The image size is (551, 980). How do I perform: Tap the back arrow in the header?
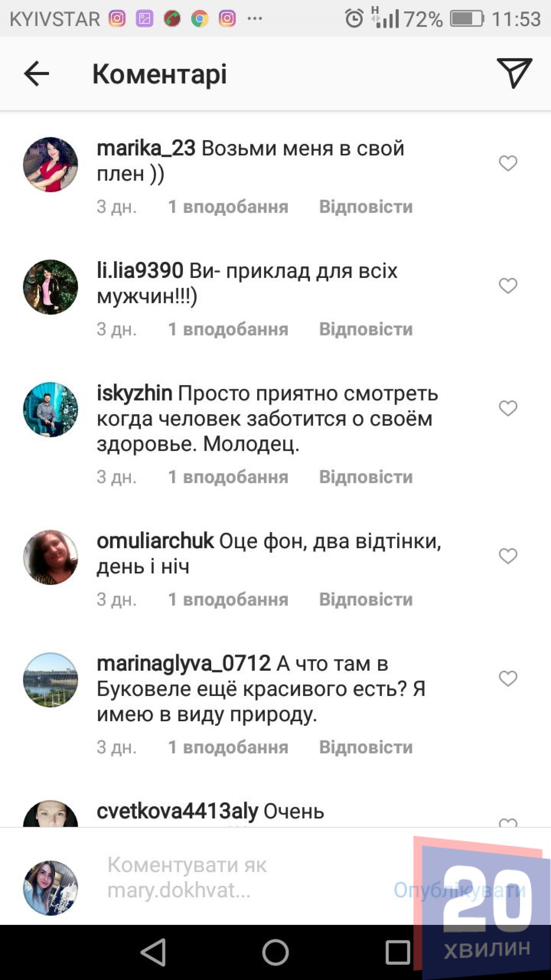click(x=36, y=74)
